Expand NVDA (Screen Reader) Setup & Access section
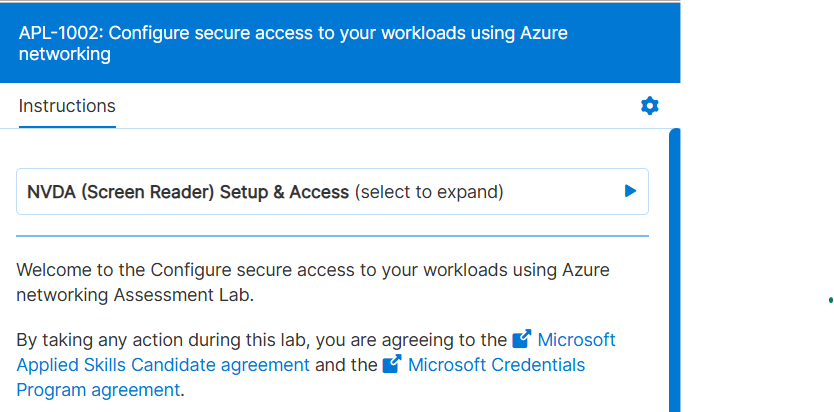 (x=188, y=192)
